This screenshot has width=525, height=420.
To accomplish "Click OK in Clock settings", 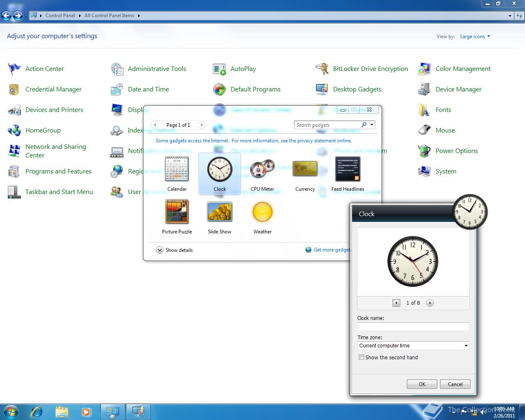I will click(422, 384).
